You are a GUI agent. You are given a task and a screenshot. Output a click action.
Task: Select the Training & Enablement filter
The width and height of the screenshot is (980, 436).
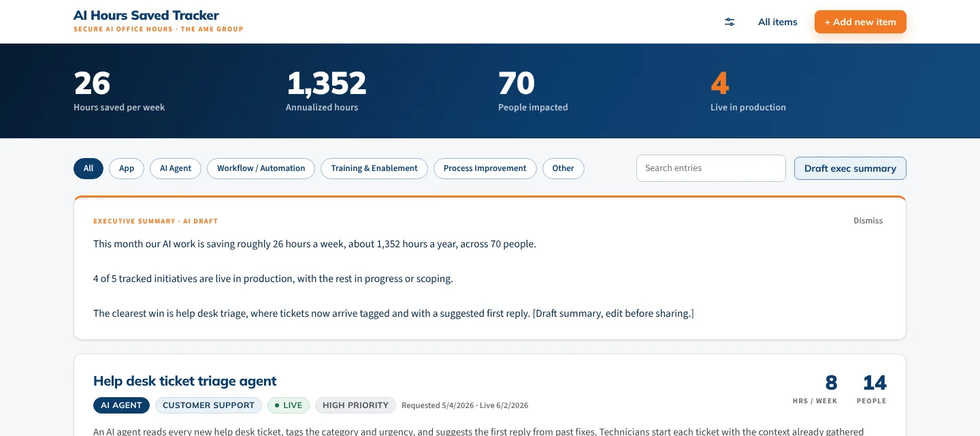(x=374, y=168)
